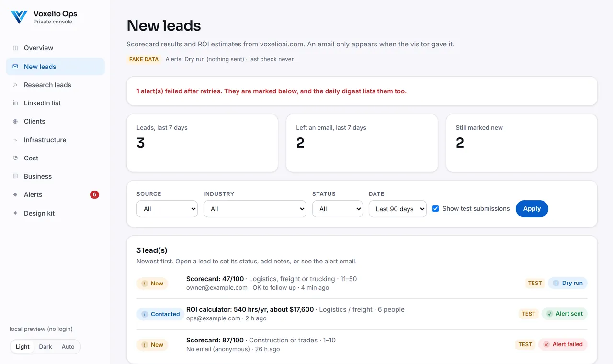This screenshot has height=364, width=613.
Task: Click the Research leads search icon
Action: (15, 85)
